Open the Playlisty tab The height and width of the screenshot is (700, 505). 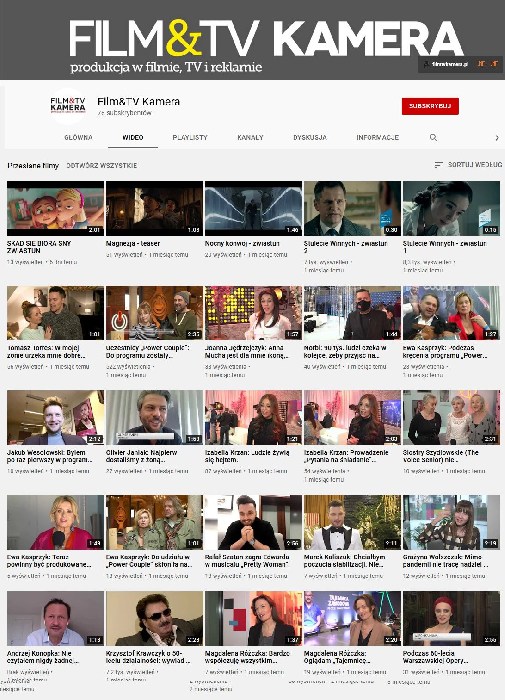(x=190, y=138)
